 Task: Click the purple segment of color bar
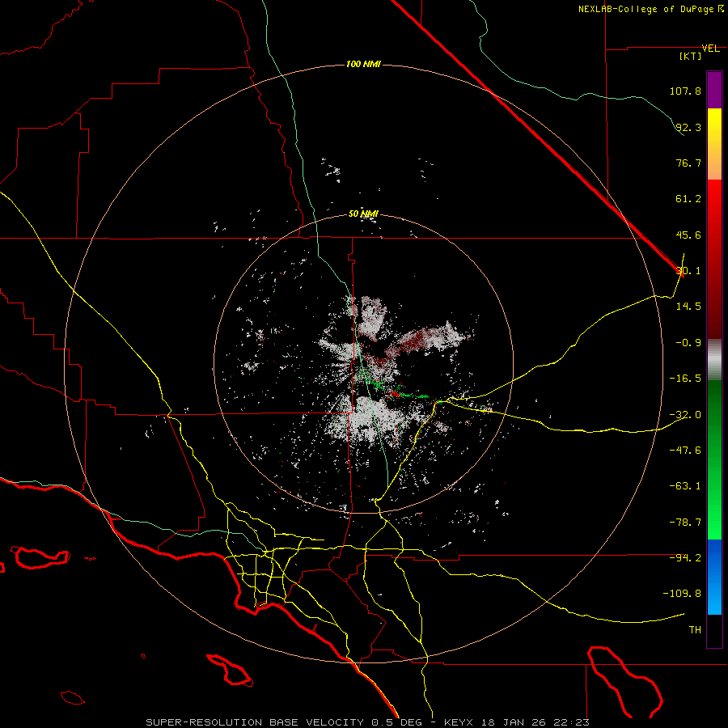pyautogui.click(x=714, y=90)
